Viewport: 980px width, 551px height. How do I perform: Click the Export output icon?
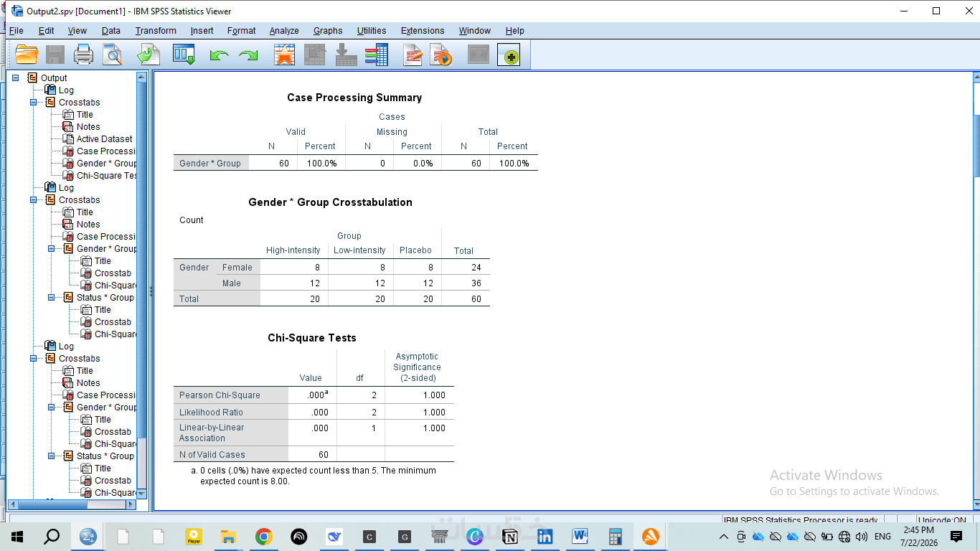coord(149,55)
